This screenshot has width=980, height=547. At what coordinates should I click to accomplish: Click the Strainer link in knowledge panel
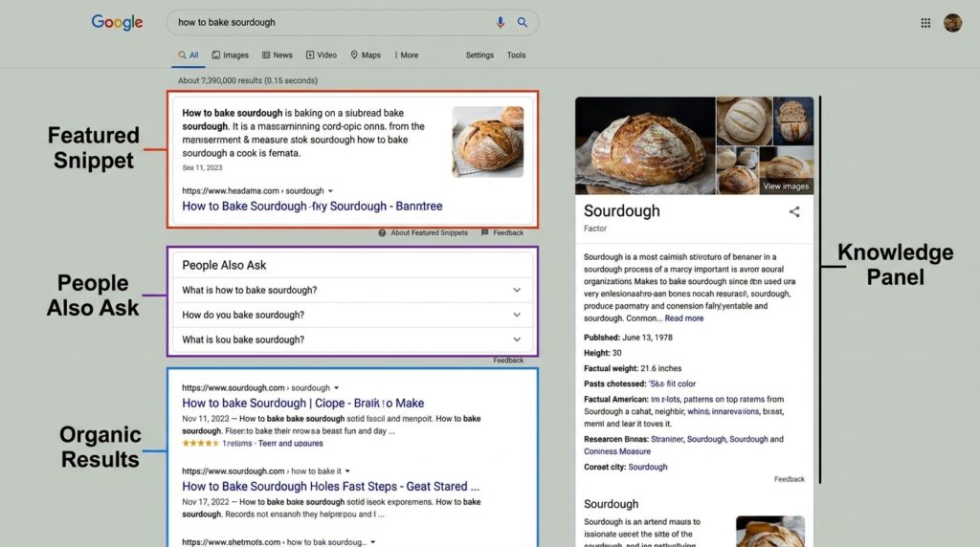point(667,439)
